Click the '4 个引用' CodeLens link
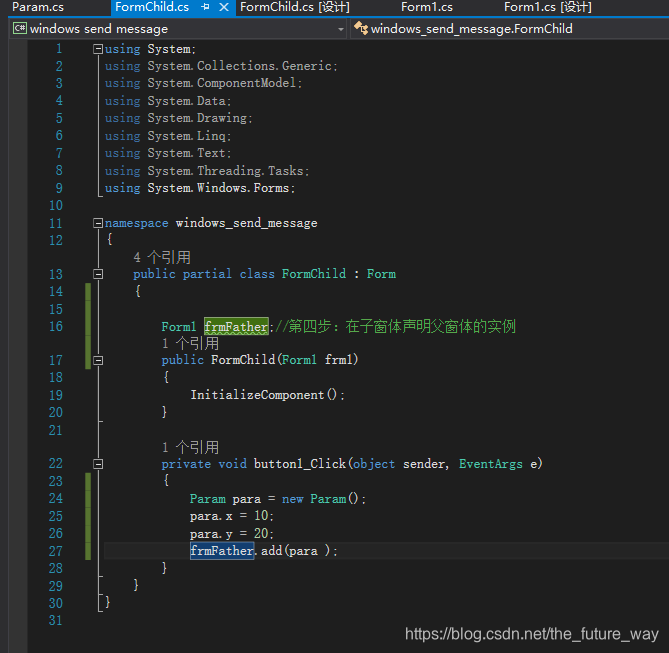This screenshot has height=653, width=669. point(162,257)
